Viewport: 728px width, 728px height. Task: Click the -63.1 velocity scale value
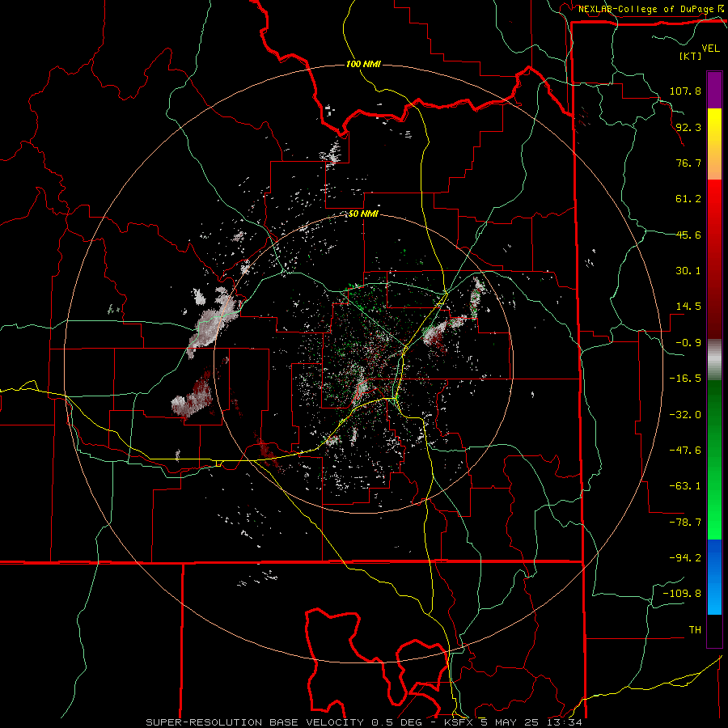tap(685, 486)
